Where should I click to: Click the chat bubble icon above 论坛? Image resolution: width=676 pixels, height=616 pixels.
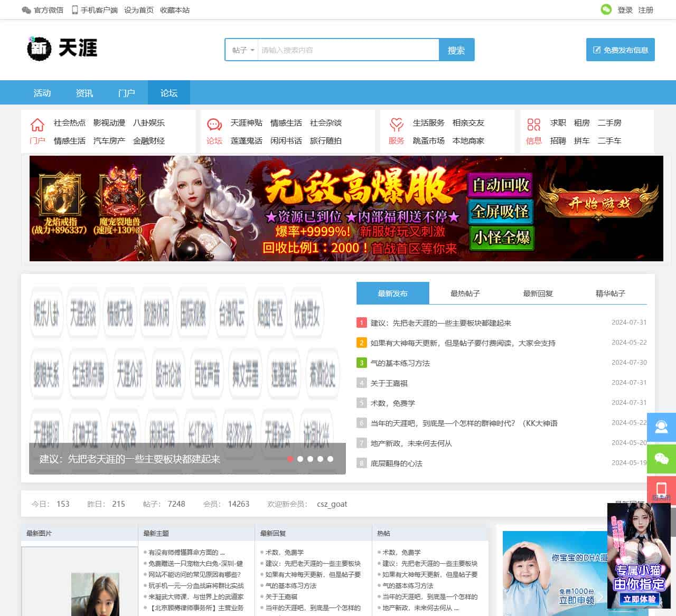tap(214, 125)
